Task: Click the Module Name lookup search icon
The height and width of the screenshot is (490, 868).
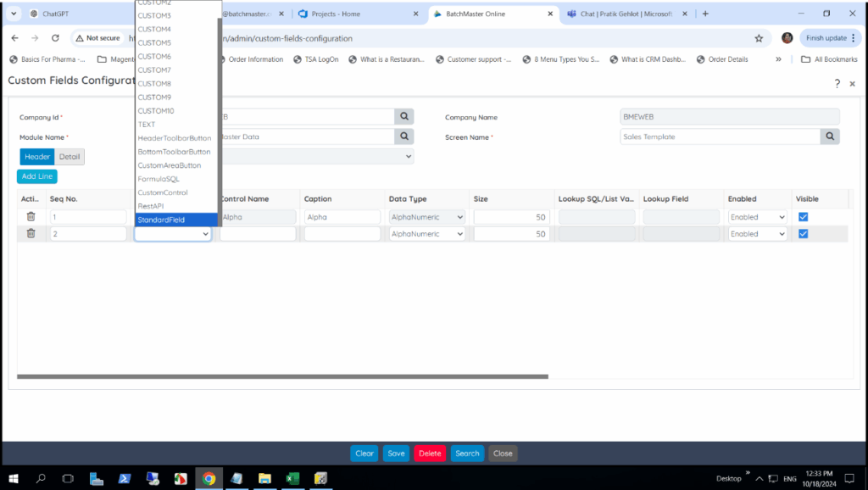Action: pos(405,136)
